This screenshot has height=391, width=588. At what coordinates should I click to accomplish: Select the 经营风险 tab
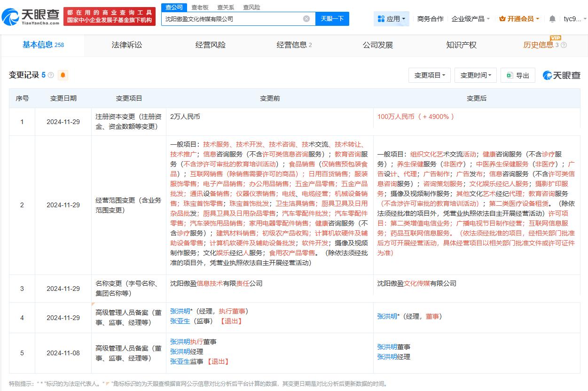[x=211, y=45]
